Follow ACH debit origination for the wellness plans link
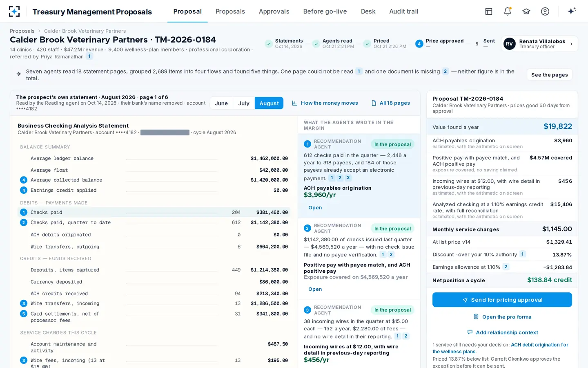The image size is (588, 368). (x=500, y=348)
